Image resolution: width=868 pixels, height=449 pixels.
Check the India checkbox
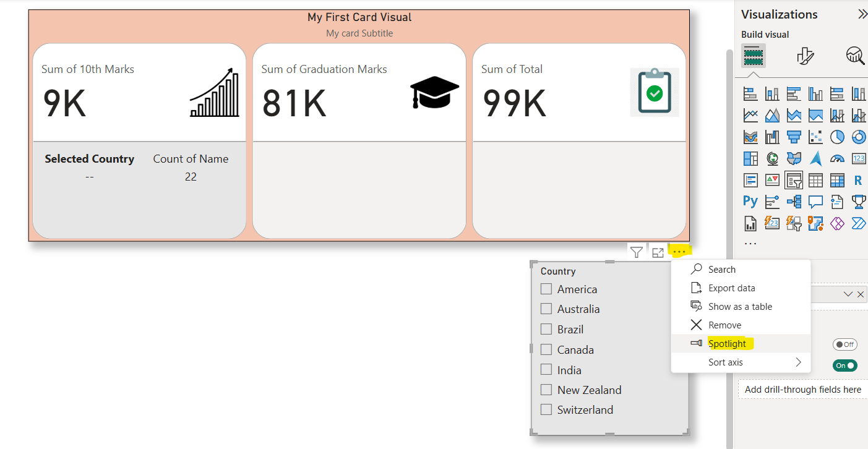click(546, 370)
